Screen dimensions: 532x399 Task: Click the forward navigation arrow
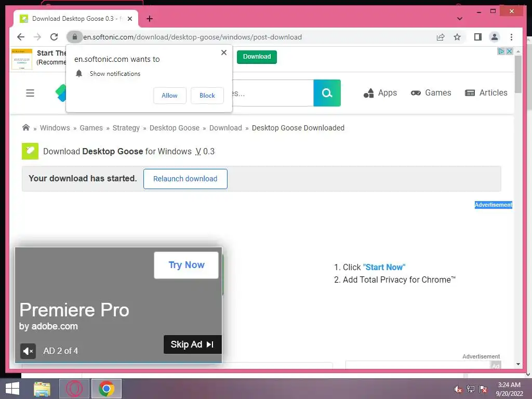point(37,37)
